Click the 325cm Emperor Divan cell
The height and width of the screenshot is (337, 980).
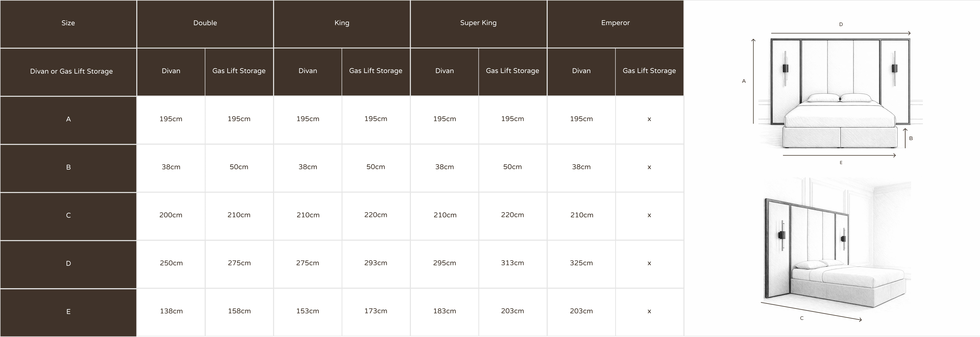581,264
